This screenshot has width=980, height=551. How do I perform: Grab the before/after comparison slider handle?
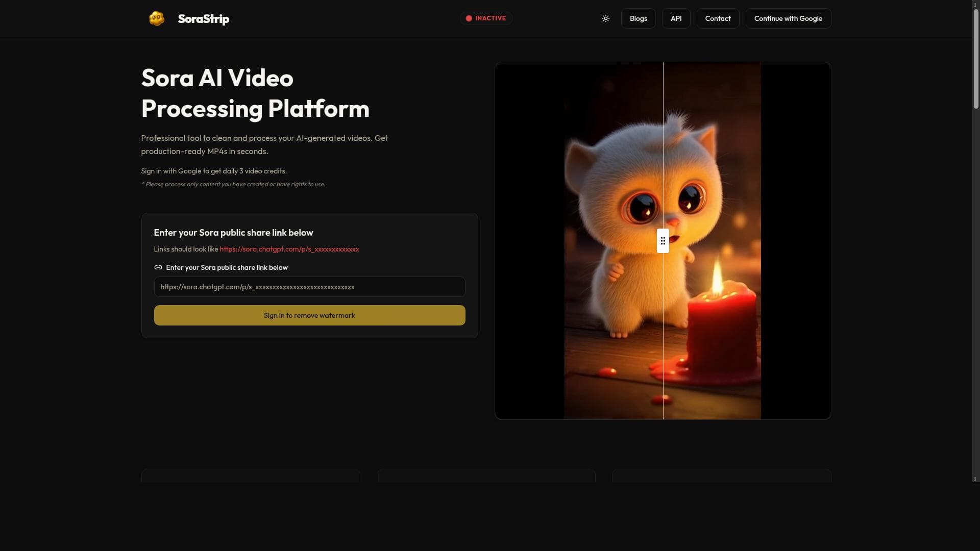coord(663,241)
